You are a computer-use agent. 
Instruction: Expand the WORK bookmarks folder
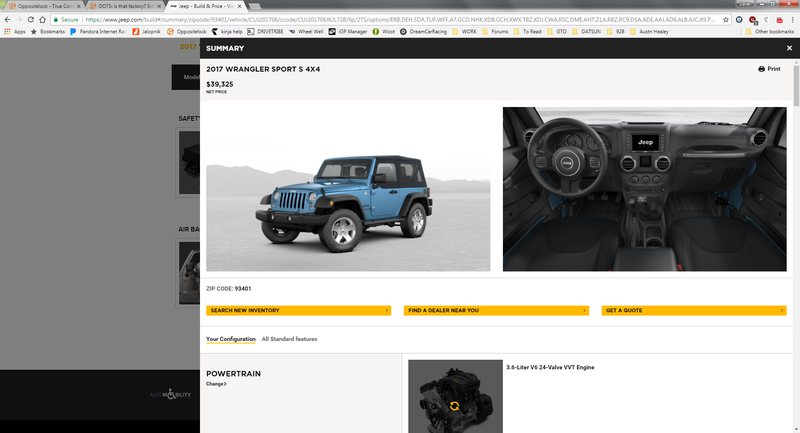[464, 32]
